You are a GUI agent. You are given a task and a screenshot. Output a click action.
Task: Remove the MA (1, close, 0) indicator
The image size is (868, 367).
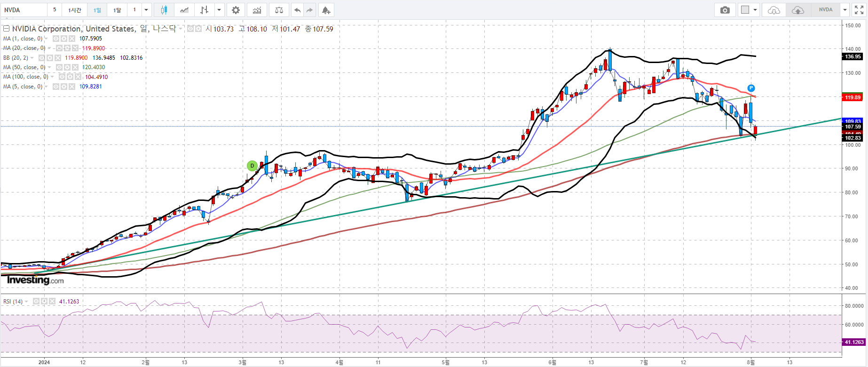(x=72, y=39)
